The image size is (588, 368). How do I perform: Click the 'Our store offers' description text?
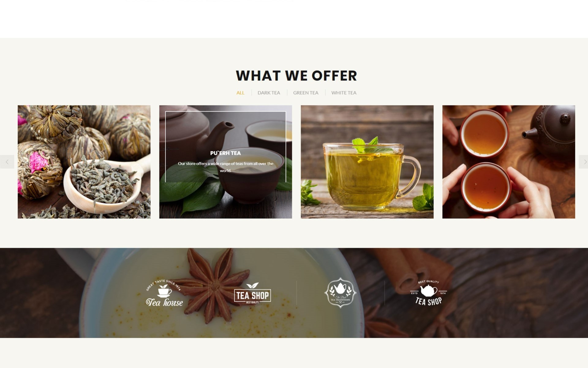pos(225,167)
